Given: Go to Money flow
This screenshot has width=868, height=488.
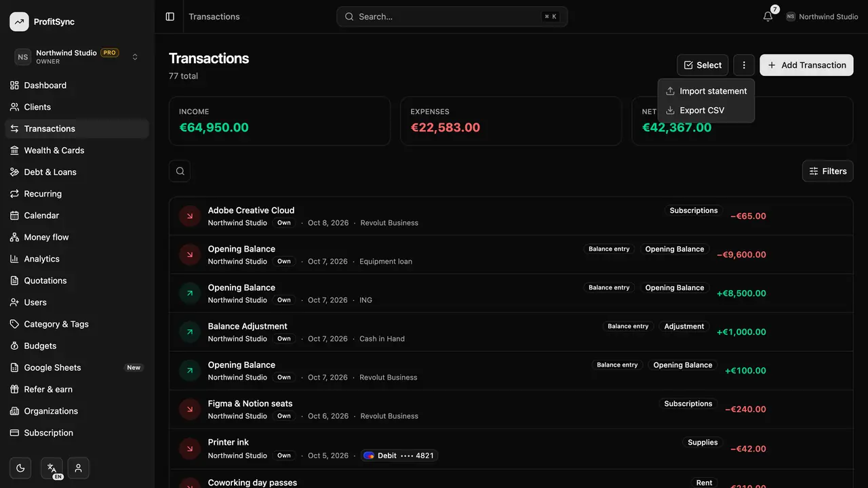Looking at the screenshot, I should point(77,237).
